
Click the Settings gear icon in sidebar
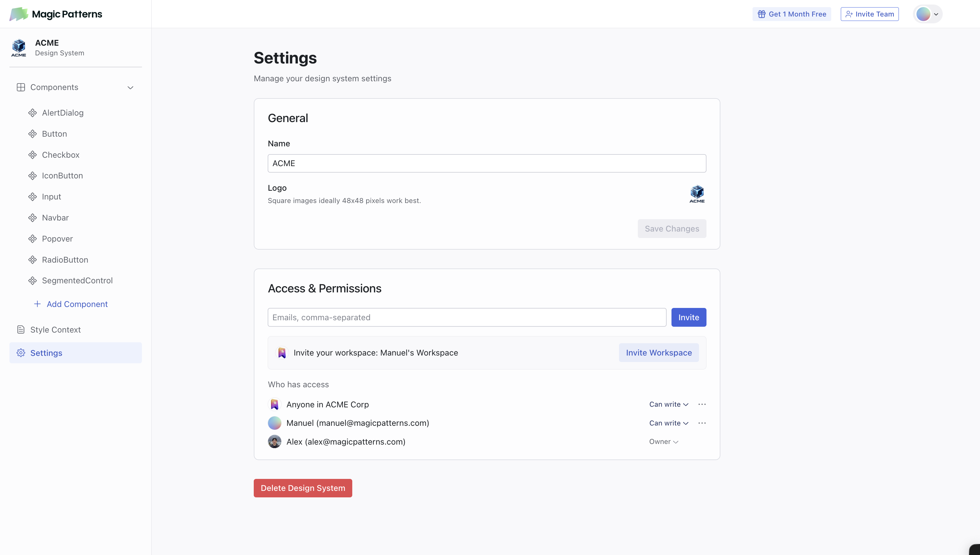(21, 353)
